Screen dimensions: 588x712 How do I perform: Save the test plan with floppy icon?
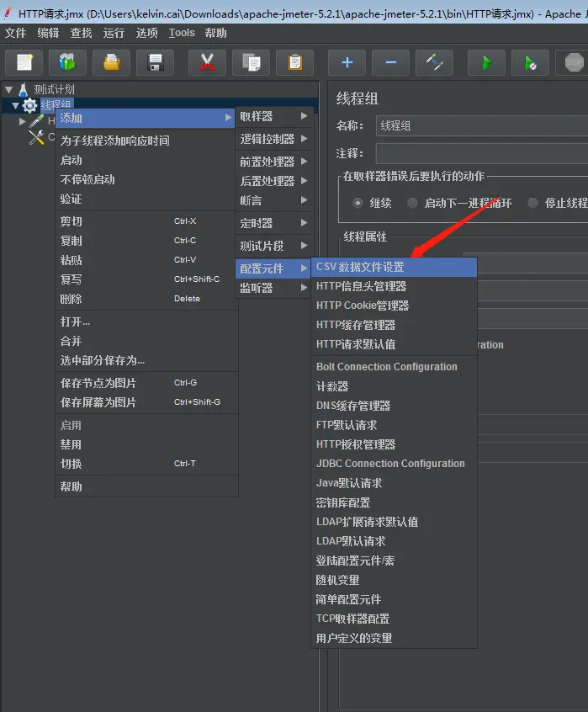coord(155,62)
